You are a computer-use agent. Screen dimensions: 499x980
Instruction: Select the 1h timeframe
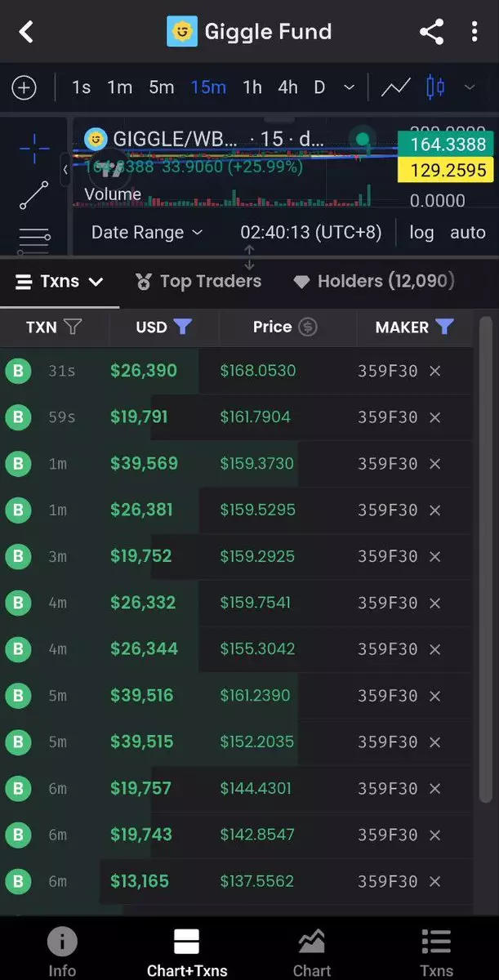tap(252, 87)
